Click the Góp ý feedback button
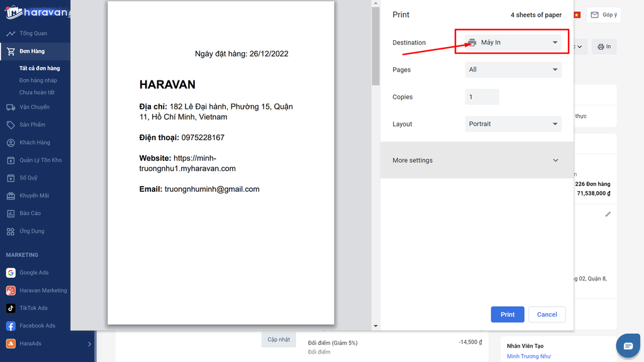The width and height of the screenshot is (644, 362). tap(604, 15)
